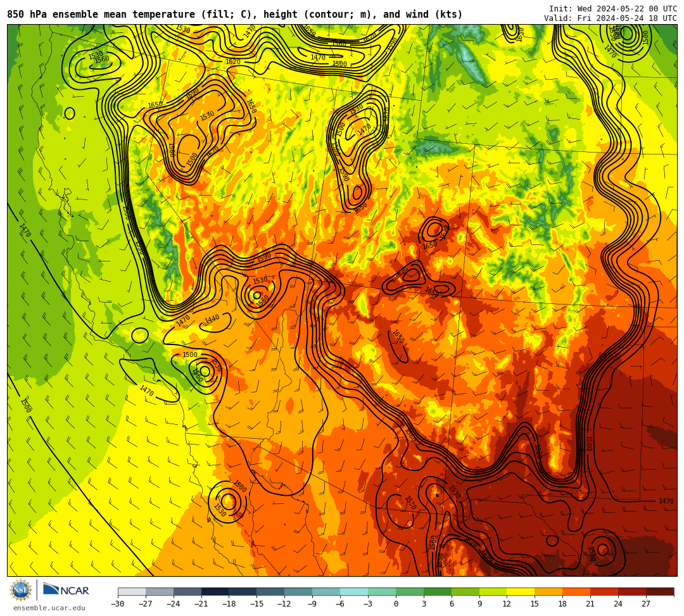The height and width of the screenshot is (616, 684).
Task: Pick the dark green swatch between 3 and 6
Action: 438,591
